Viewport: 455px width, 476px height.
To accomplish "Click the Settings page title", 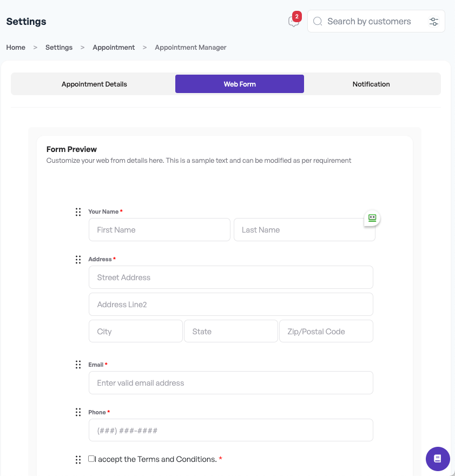I will 26,22.
